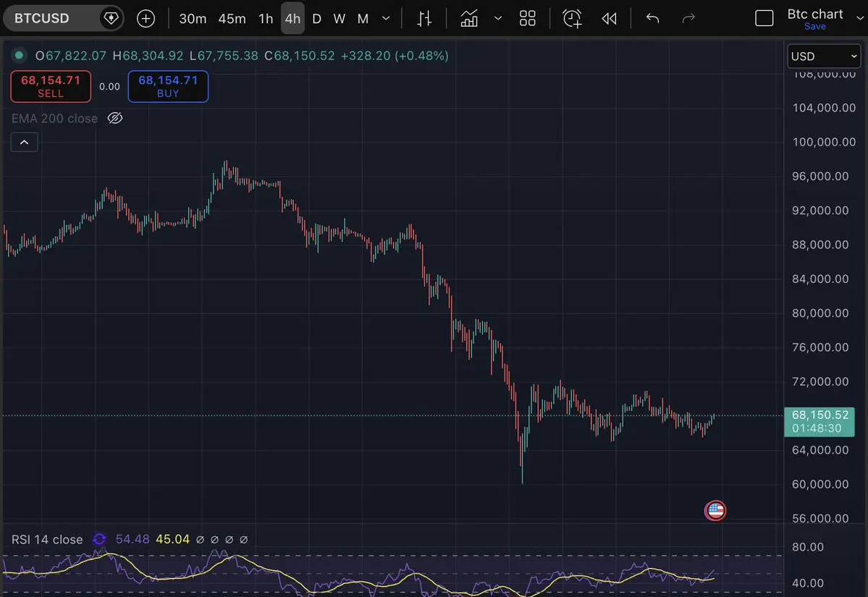The width and height of the screenshot is (868, 597).
Task: Click the 100,000.00 price scale label
Action: 824,143
